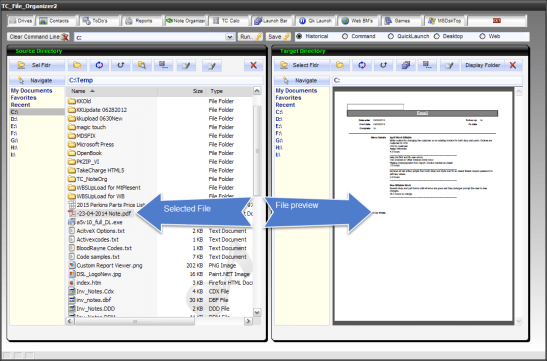
Task: Select Recent in Source sidebar
Action: tap(20, 105)
